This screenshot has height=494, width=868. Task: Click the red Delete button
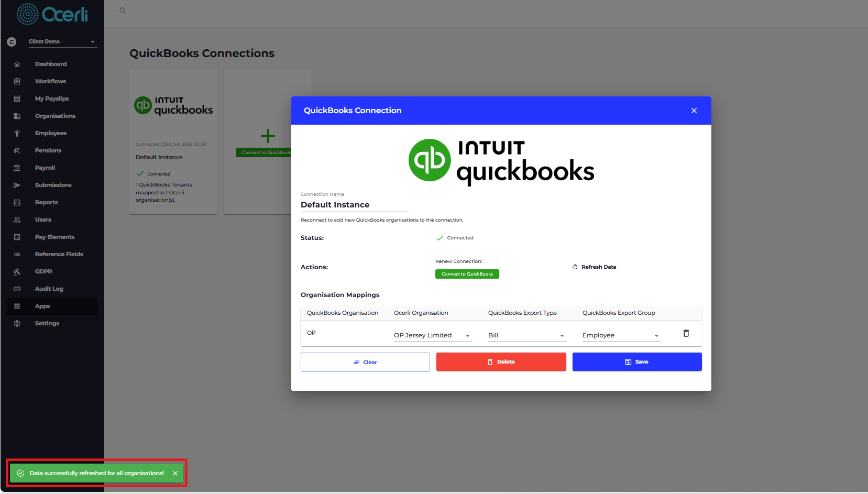(x=501, y=362)
